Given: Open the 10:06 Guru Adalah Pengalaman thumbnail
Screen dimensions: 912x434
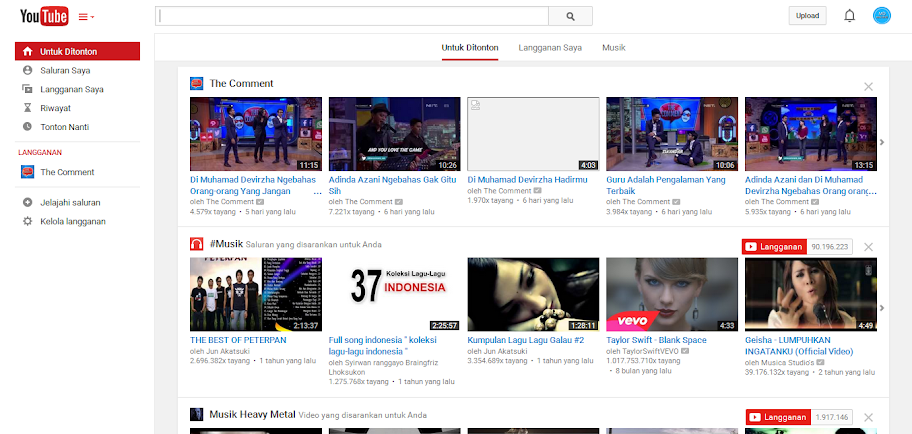Looking at the screenshot, I should [x=672, y=134].
